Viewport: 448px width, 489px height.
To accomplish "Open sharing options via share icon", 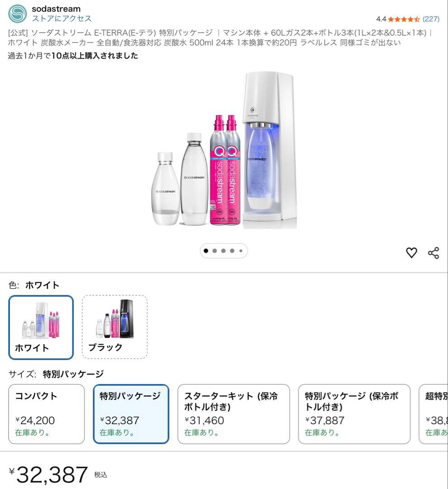I will click(434, 253).
